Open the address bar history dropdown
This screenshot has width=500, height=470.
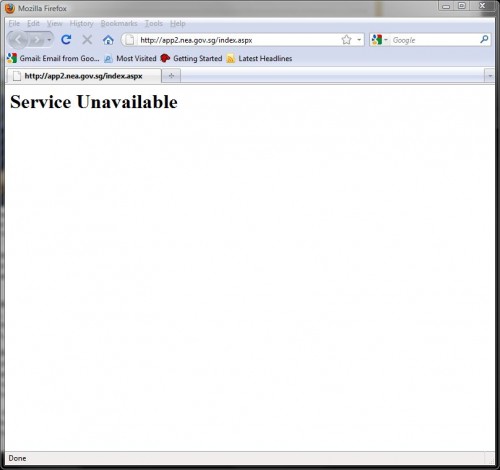tap(359, 40)
